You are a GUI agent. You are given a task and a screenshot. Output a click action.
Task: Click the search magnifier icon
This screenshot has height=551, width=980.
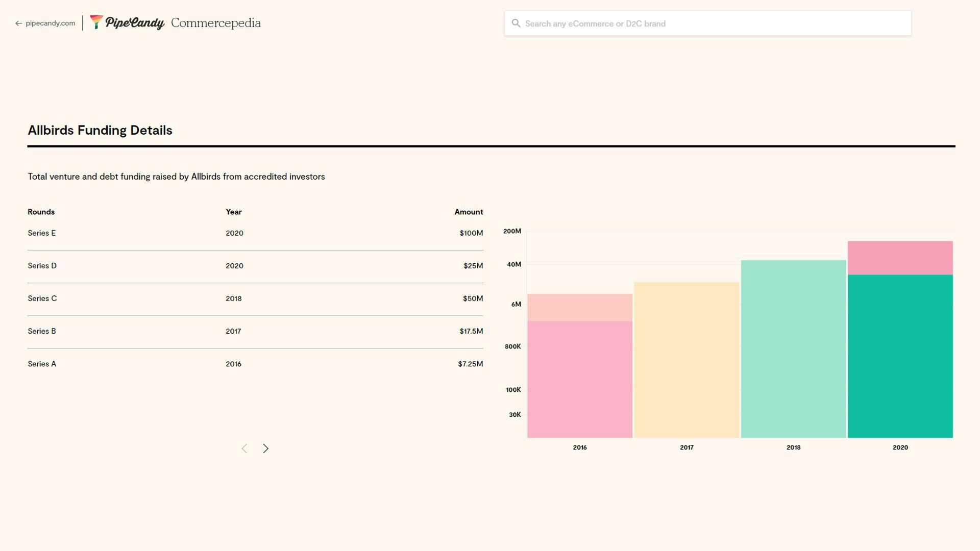(x=516, y=23)
